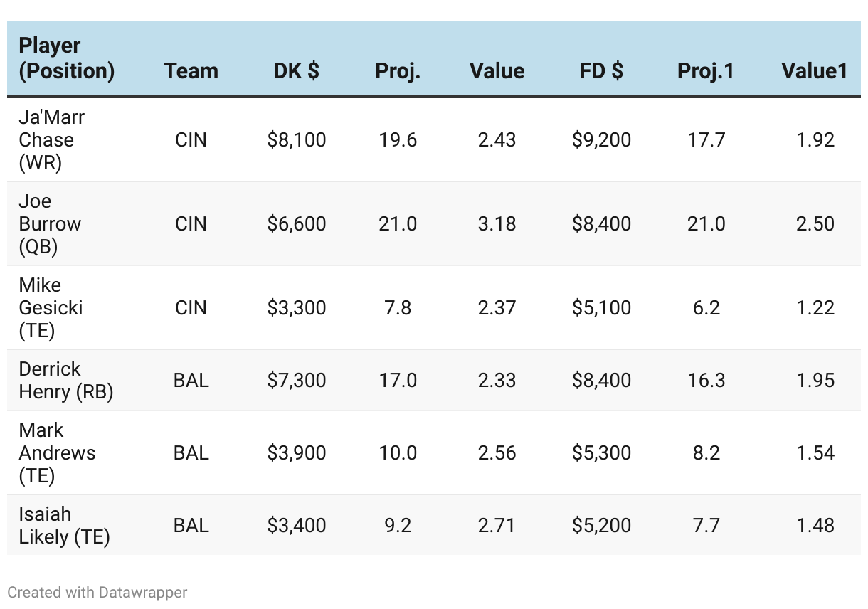
Task: Click the Player (Position) column header
Action: point(66,58)
